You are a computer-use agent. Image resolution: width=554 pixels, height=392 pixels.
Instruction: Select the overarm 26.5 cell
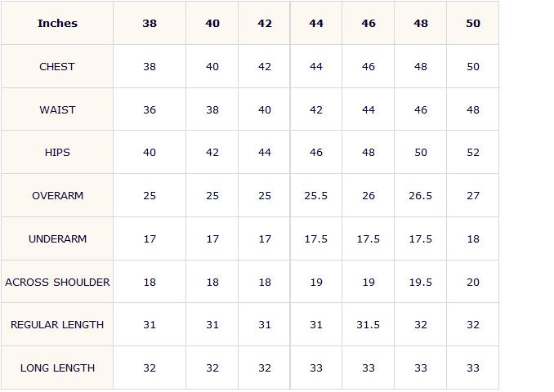(421, 195)
